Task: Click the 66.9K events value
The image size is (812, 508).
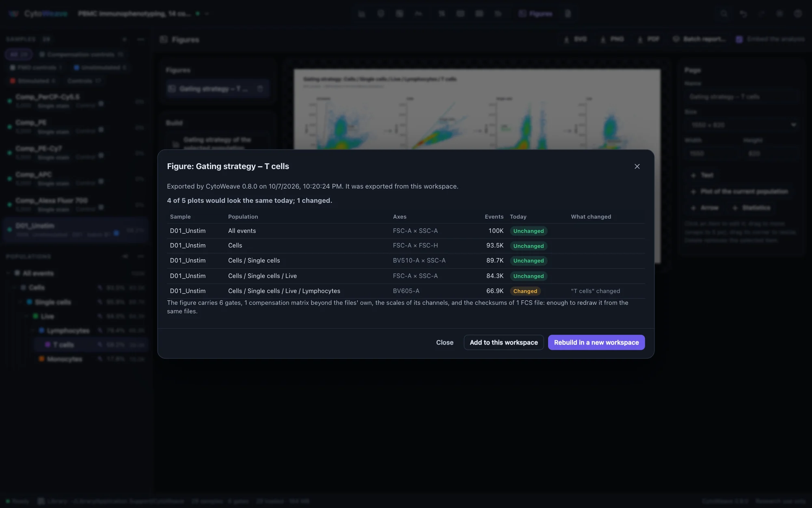Action: click(495, 291)
